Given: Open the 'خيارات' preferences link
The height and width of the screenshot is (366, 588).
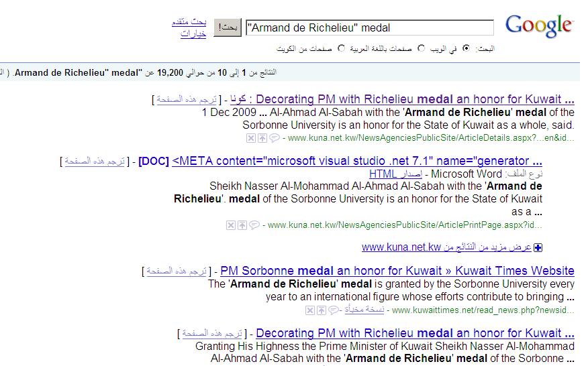Looking at the screenshot, I should (193, 34).
